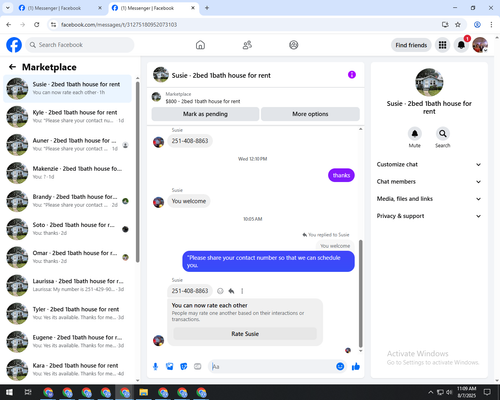Viewport: 500px width, 400px height.
Task: View site information icon in the address bar
Action: pyautogui.click(x=53, y=25)
